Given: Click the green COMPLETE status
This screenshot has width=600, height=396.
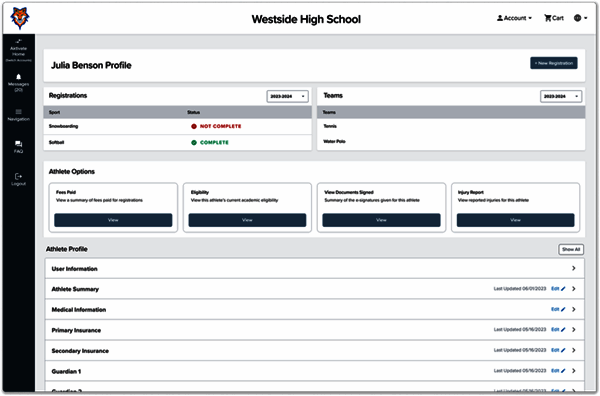Looking at the screenshot, I should (210, 142).
